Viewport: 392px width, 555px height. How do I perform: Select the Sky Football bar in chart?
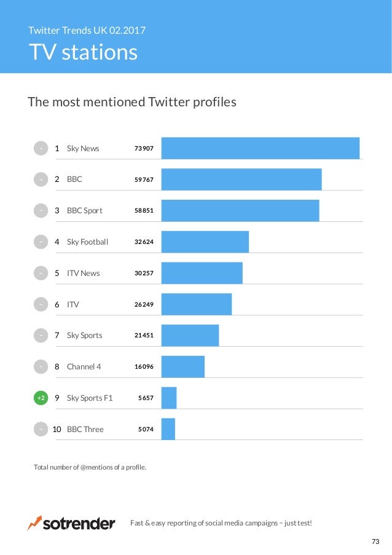[x=205, y=242]
